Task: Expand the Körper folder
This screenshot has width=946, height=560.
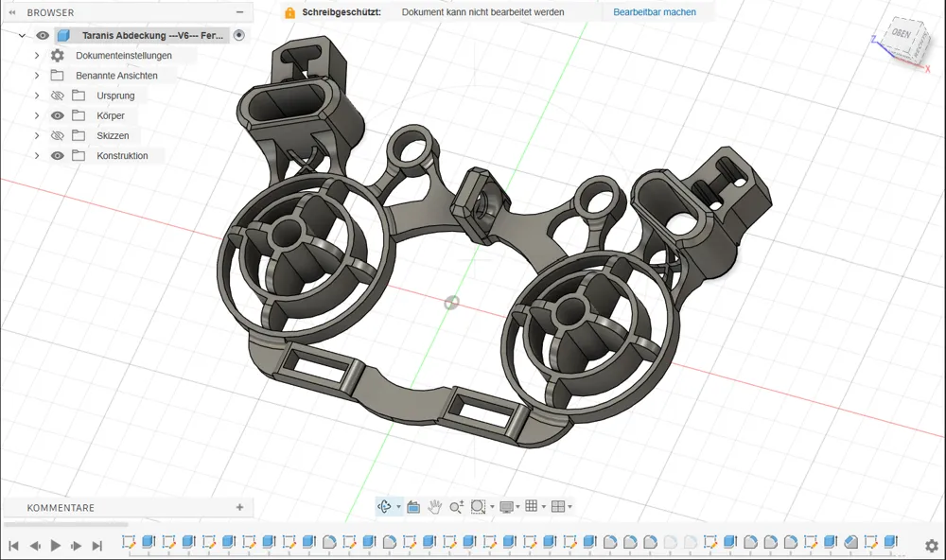Action: tap(37, 115)
